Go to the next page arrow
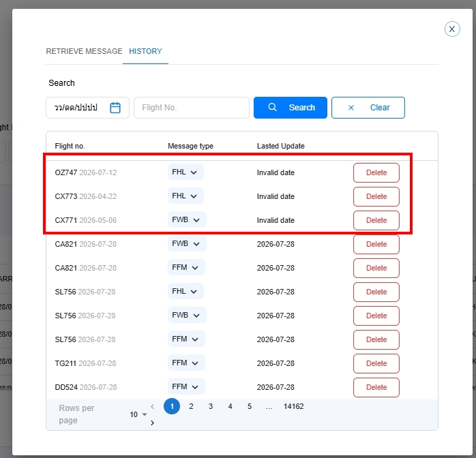Viewport: 476px width, 458px height. [x=152, y=423]
